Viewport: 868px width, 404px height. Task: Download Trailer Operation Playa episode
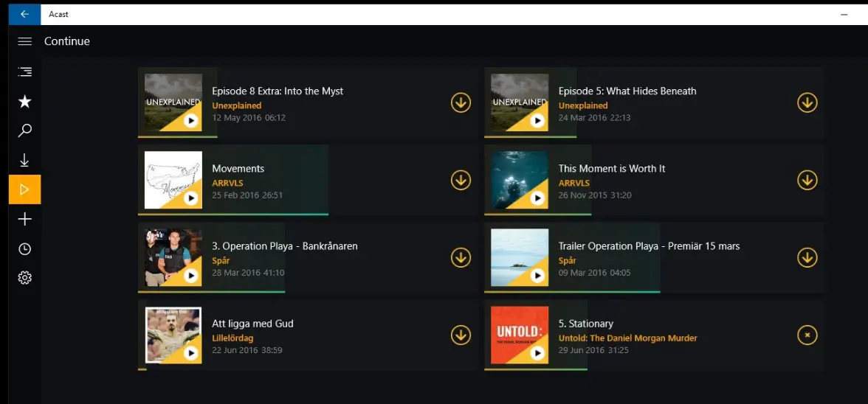[x=807, y=257]
